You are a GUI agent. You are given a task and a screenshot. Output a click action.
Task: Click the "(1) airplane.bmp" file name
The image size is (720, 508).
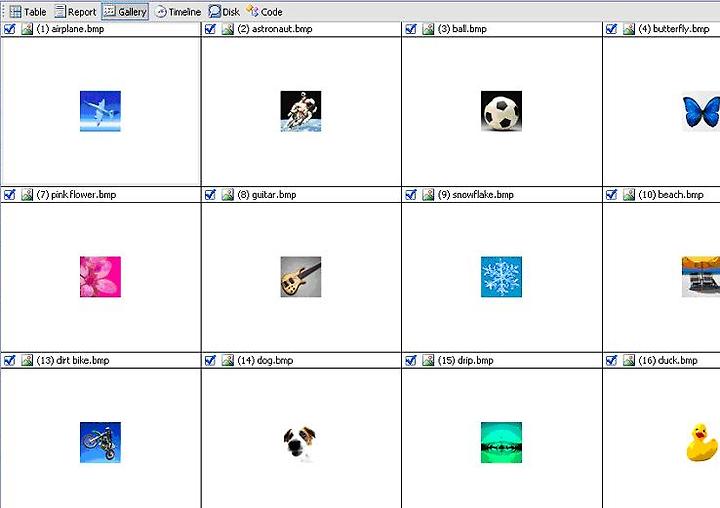(x=70, y=29)
